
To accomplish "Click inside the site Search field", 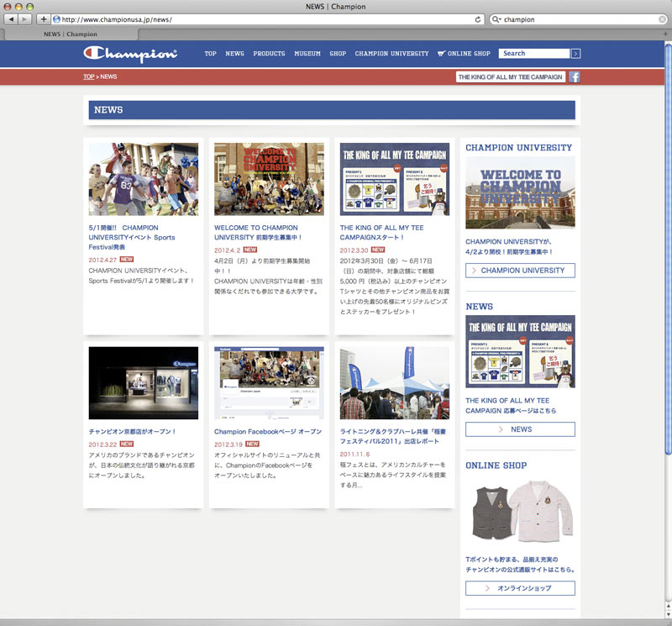I will point(533,54).
